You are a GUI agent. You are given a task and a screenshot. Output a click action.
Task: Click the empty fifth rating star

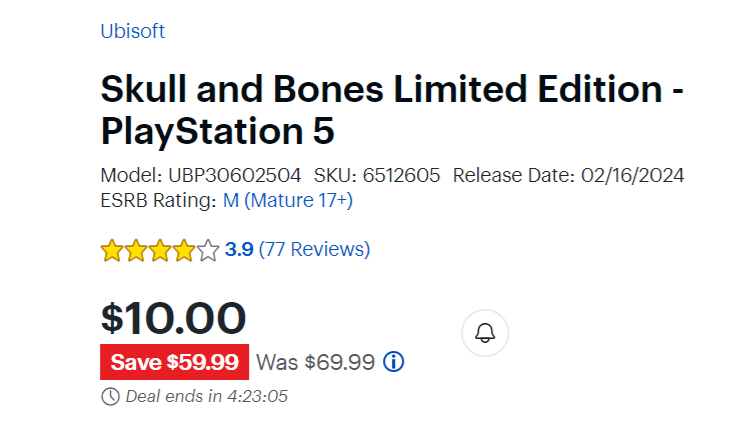(207, 250)
